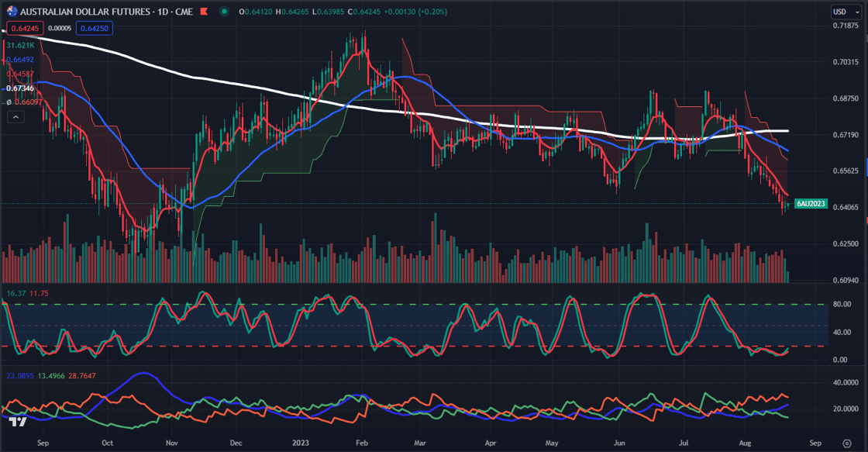Screen dimensions: 868x452
Task: Click the 2023 label on time axis
Action: click(x=301, y=443)
